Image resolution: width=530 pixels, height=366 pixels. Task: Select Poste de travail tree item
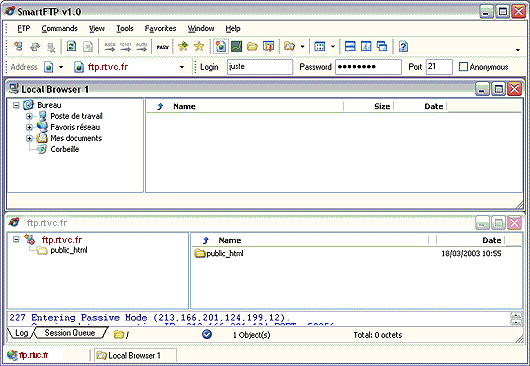coord(76,116)
